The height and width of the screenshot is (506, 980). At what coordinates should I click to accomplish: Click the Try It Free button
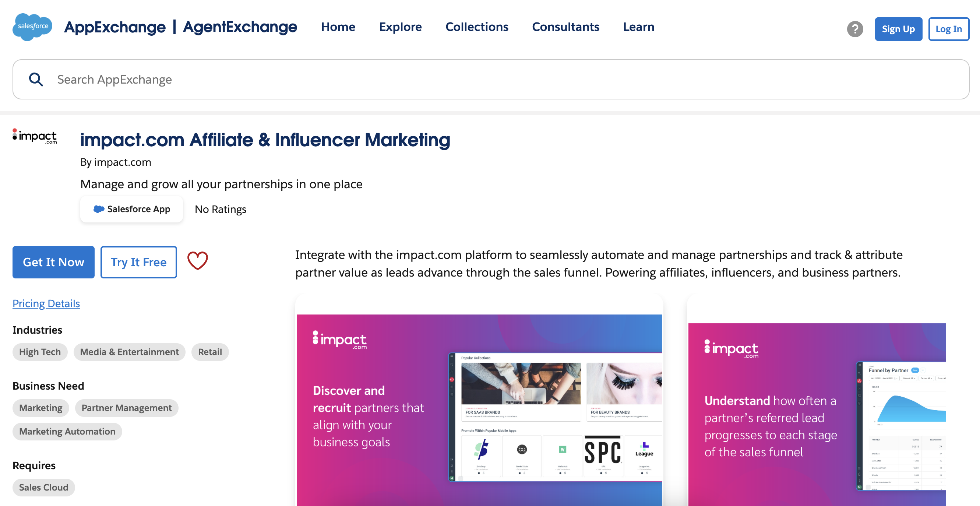pos(138,262)
